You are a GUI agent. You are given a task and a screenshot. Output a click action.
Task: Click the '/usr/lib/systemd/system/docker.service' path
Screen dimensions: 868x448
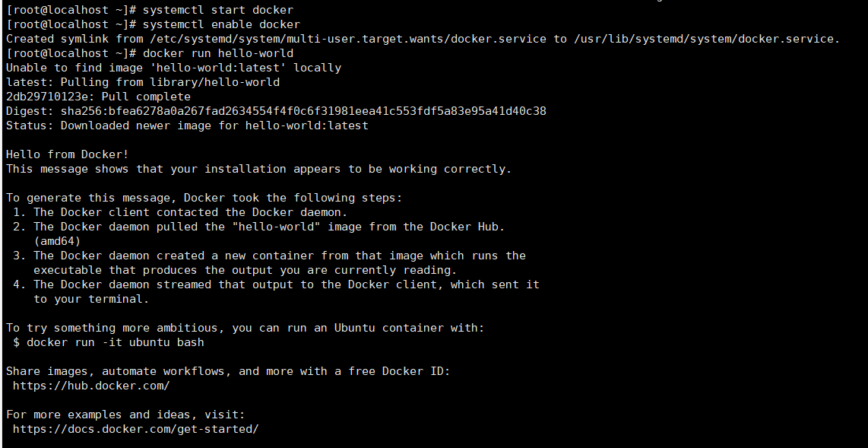point(706,39)
